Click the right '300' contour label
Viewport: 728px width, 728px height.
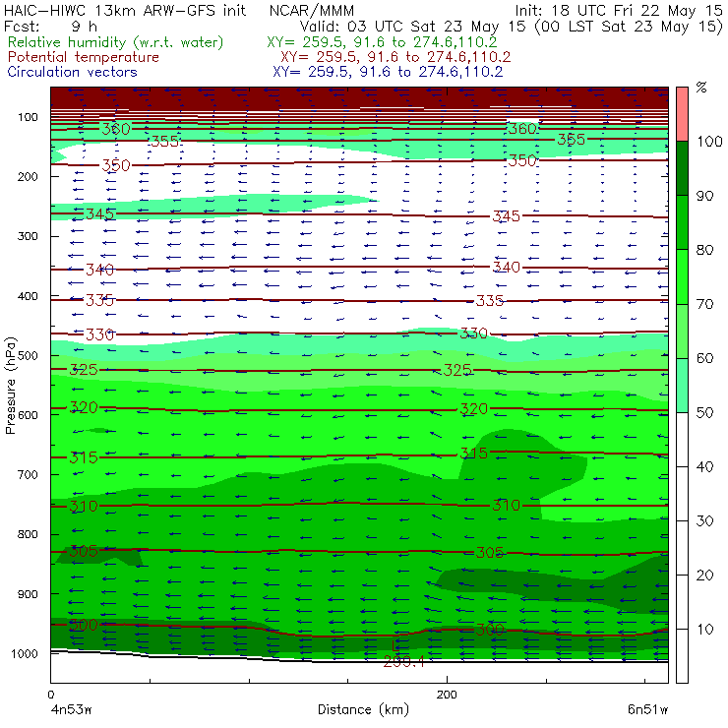490,630
